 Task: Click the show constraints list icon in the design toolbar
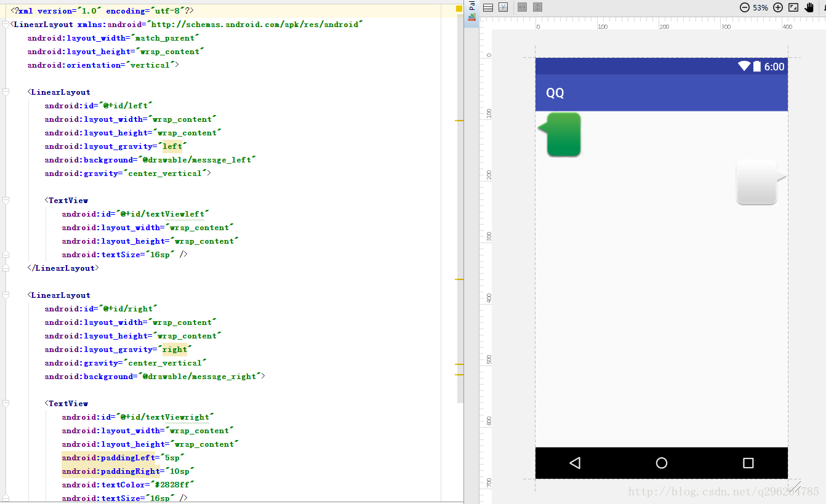click(x=488, y=7)
